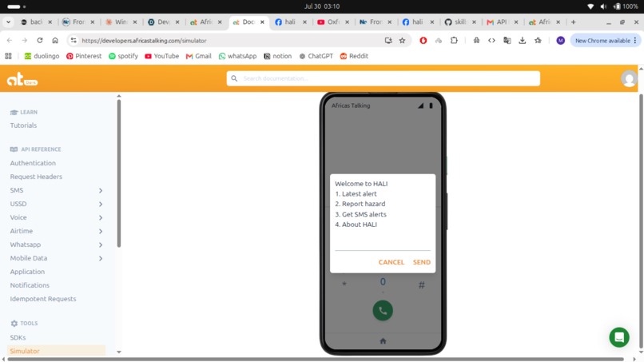
Task: Open the clock Jul 30 03:10
Action: [321, 6]
